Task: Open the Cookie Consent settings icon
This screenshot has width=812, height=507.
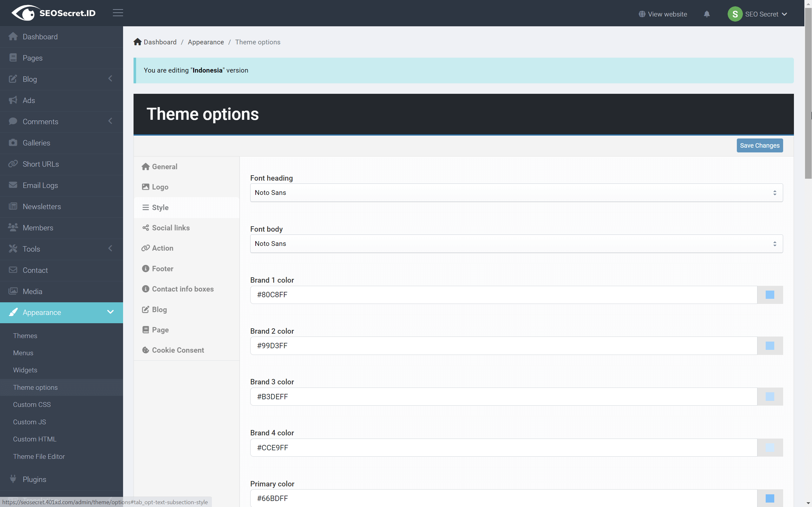Action: click(x=146, y=350)
